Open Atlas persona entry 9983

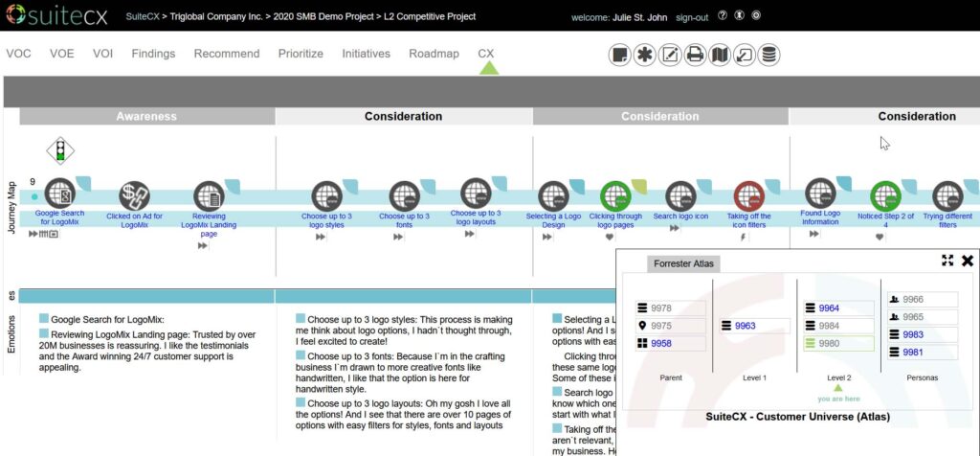pos(923,334)
